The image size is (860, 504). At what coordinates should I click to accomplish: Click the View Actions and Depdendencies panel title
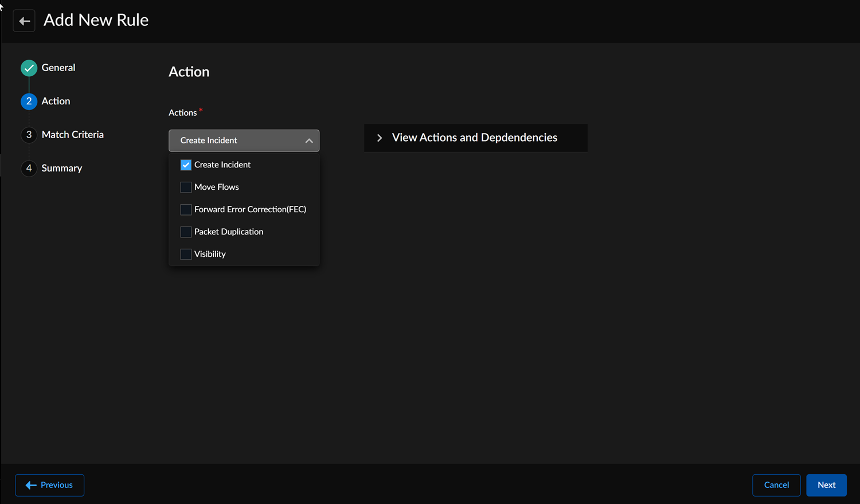[474, 138]
